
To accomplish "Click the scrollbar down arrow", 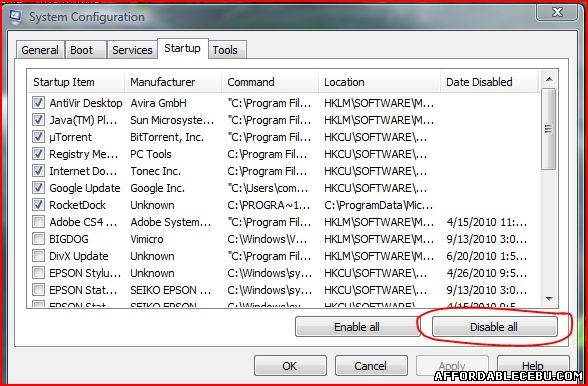I will [549, 299].
